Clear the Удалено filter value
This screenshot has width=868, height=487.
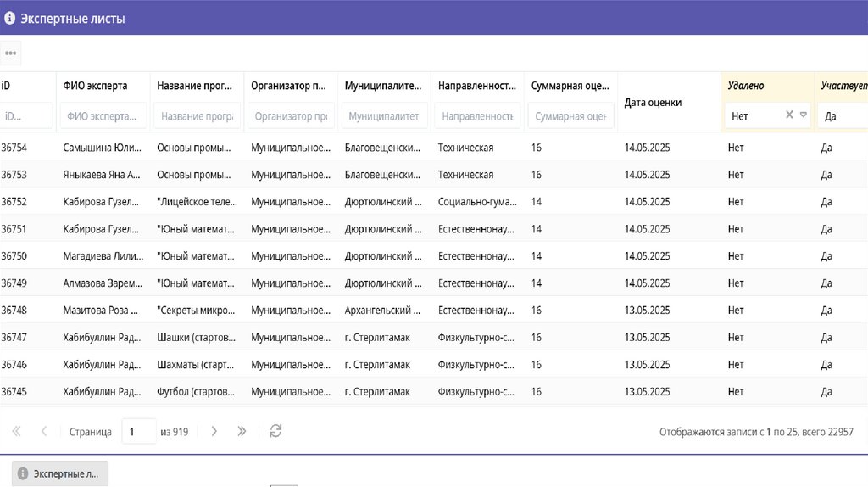(789, 115)
